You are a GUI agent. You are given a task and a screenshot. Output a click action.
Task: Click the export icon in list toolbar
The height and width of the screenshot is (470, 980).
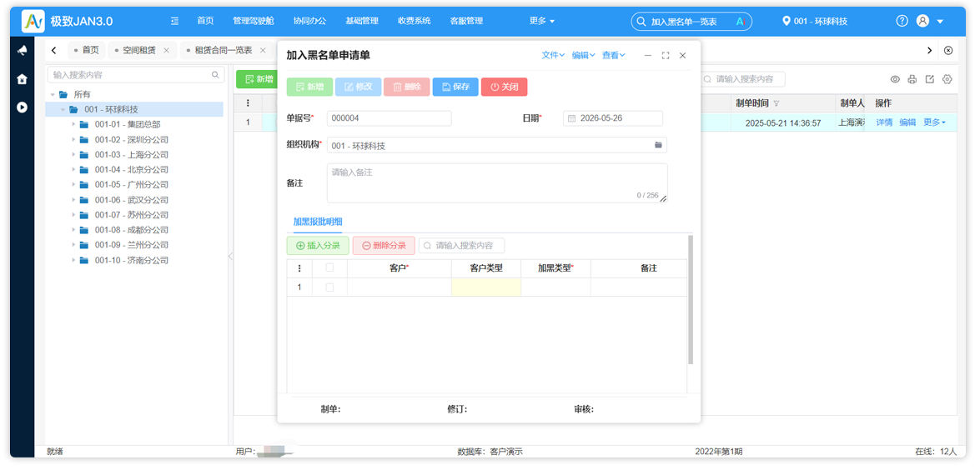[x=929, y=79]
